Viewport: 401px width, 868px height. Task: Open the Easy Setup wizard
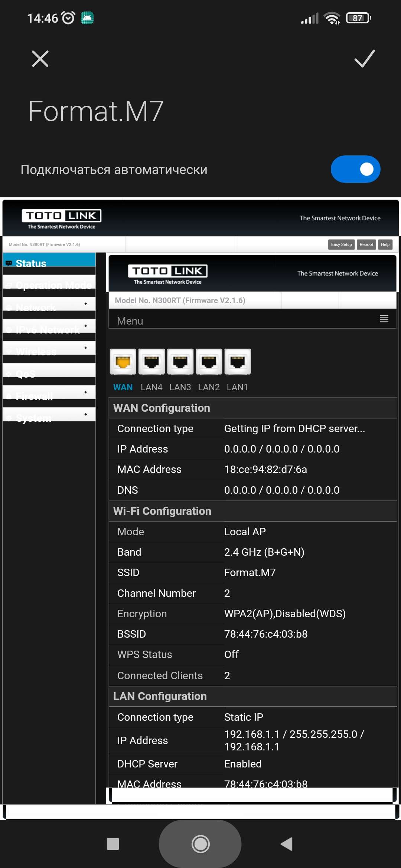pyautogui.click(x=341, y=244)
